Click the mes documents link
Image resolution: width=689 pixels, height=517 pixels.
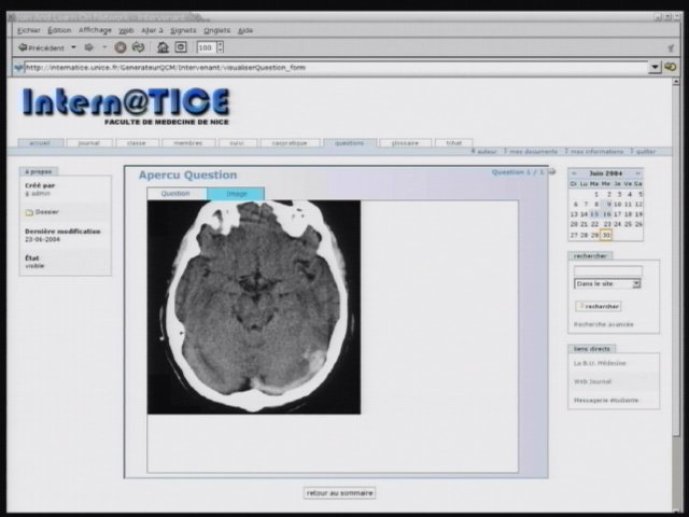531,152
